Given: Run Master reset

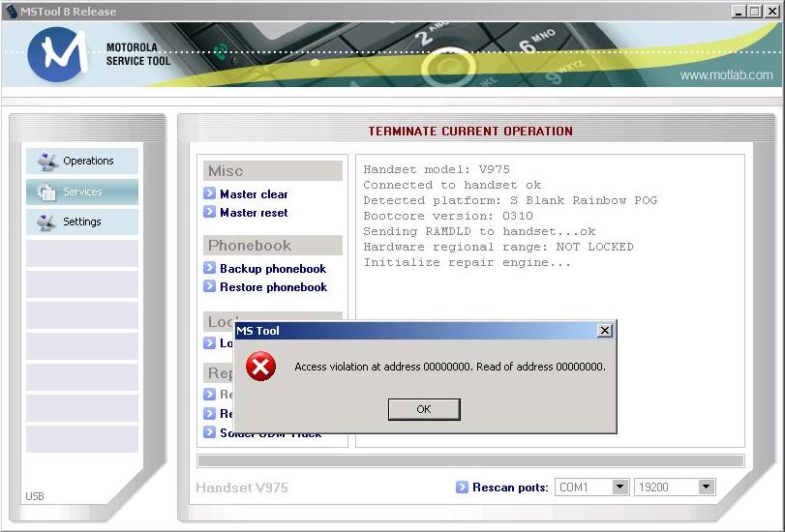Looking at the screenshot, I should 254,212.
